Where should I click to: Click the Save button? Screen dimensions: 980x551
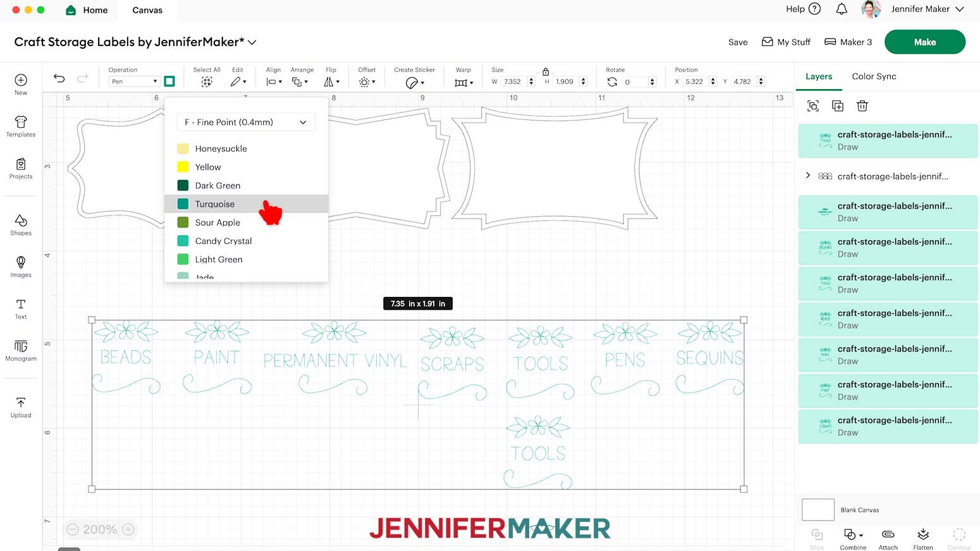(738, 42)
